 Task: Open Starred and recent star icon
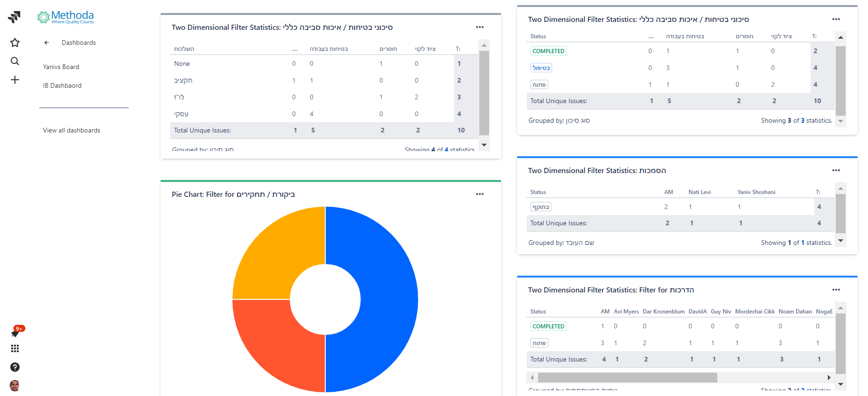point(15,43)
